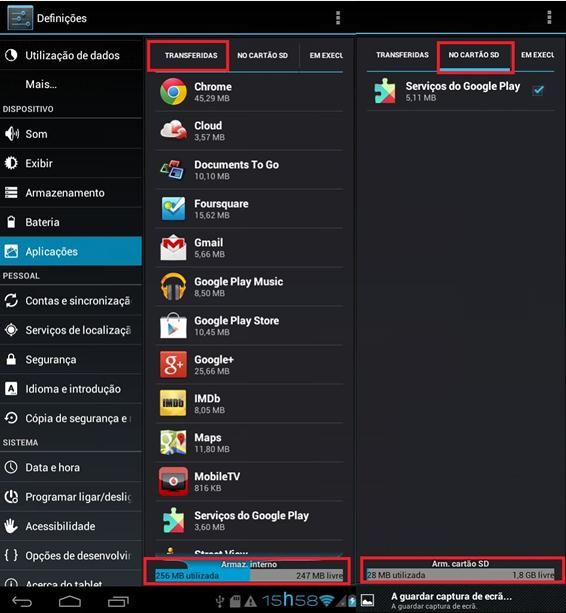566x613 pixels.
Task: Click the Definições settings icon
Action: coord(20,18)
